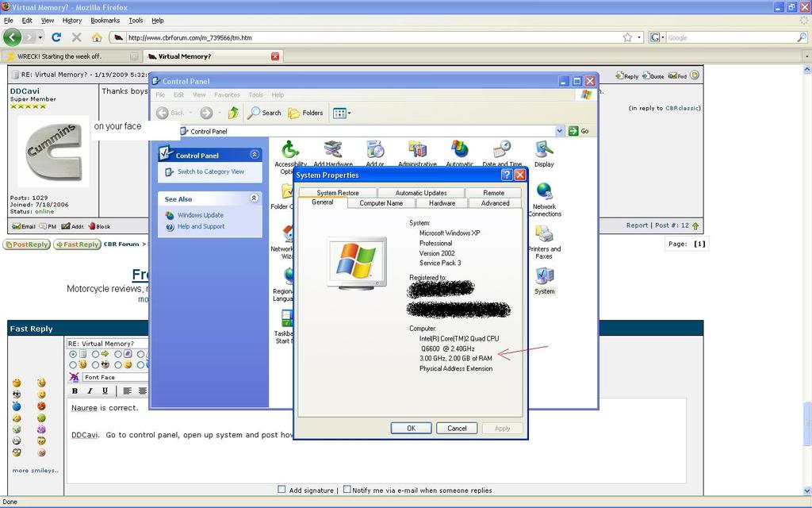Select the green arrow post icon radio button
The width and height of the screenshot is (812, 508).
pyautogui.click(x=95, y=354)
